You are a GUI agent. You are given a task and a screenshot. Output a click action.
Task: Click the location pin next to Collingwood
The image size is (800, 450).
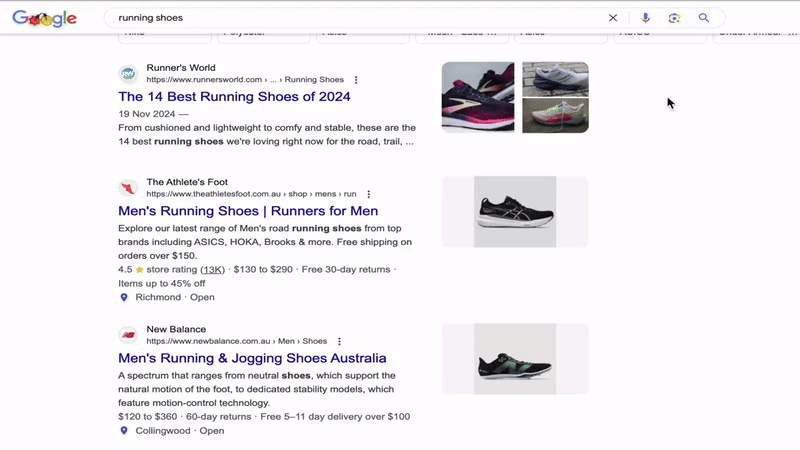tap(124, 431)
